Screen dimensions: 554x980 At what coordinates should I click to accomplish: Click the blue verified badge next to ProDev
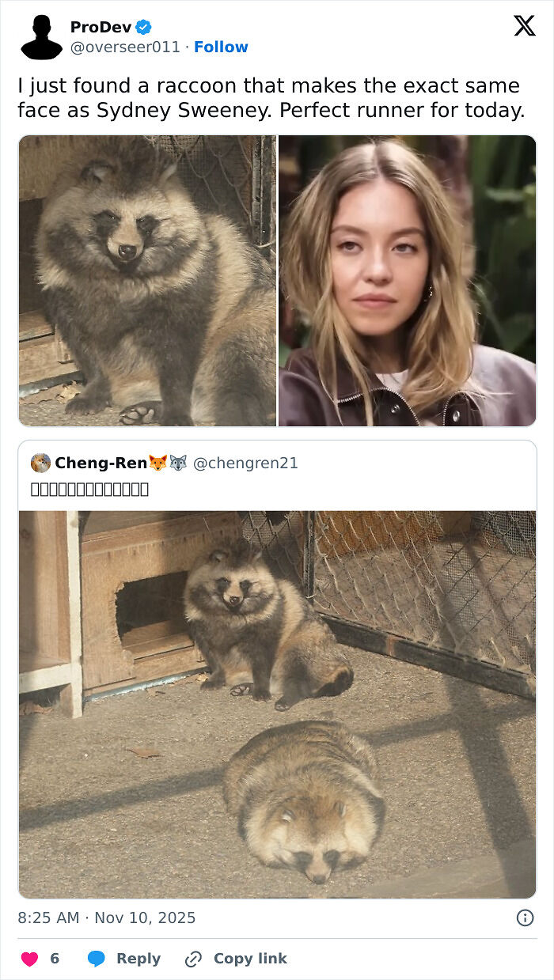coord(142,25)
